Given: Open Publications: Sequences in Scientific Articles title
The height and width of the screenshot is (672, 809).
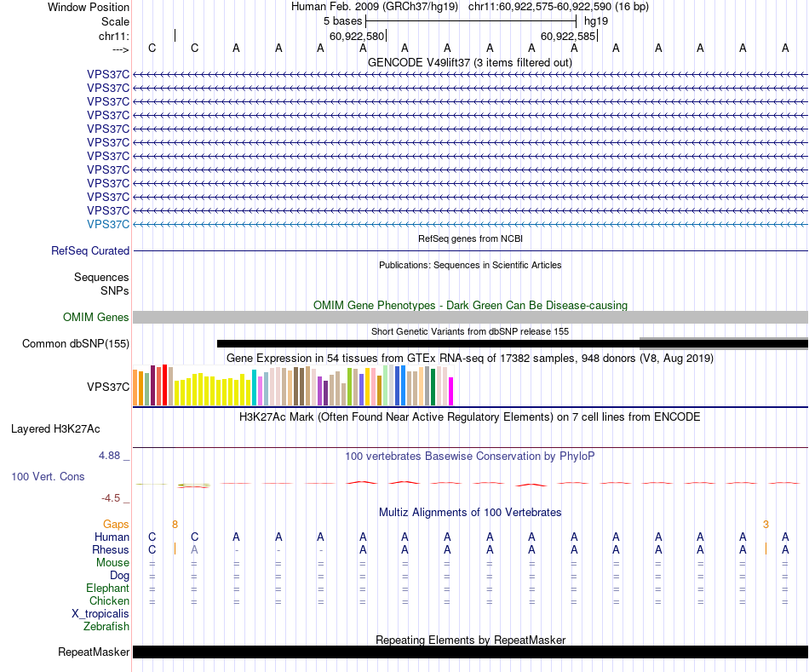Looking at the screenshot, I should [470, 265].
